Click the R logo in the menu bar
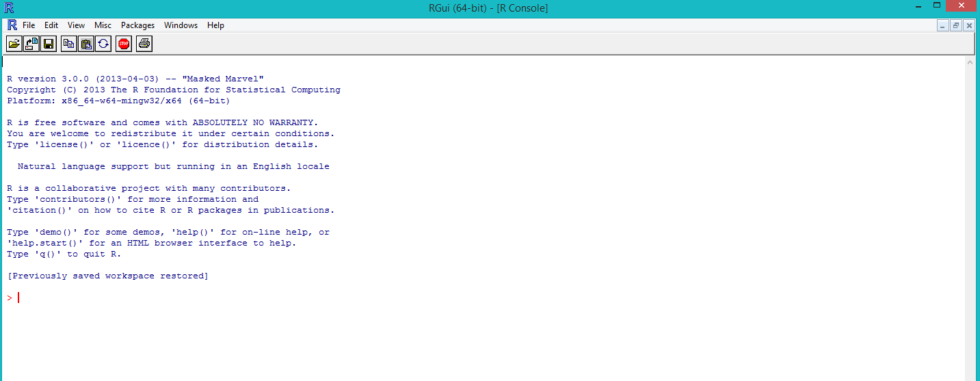Image resolution: width=980 pixels, height=381 pixels. [12, 25]
